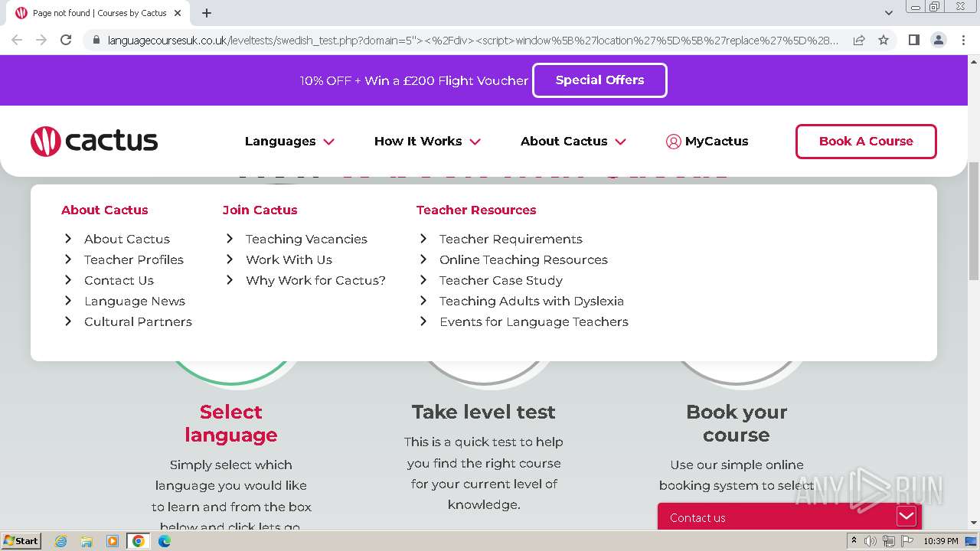This screenshot has width=980, height=551.
Task: Go forward in browser history
Action: point(41,40)
